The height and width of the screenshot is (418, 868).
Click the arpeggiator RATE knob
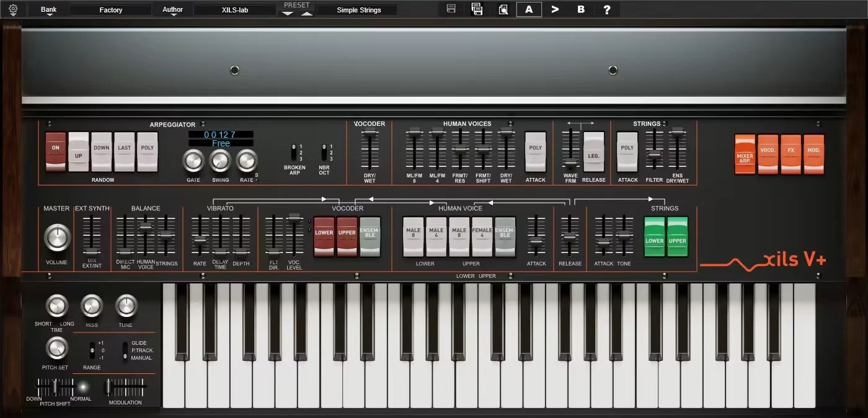pos(247,161)
